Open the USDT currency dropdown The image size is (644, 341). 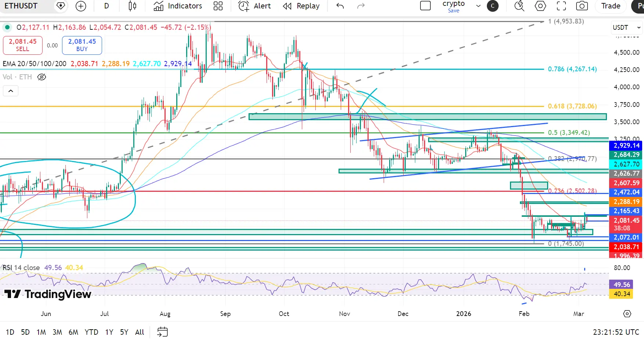pyautogui.click(x=626, y=28)
